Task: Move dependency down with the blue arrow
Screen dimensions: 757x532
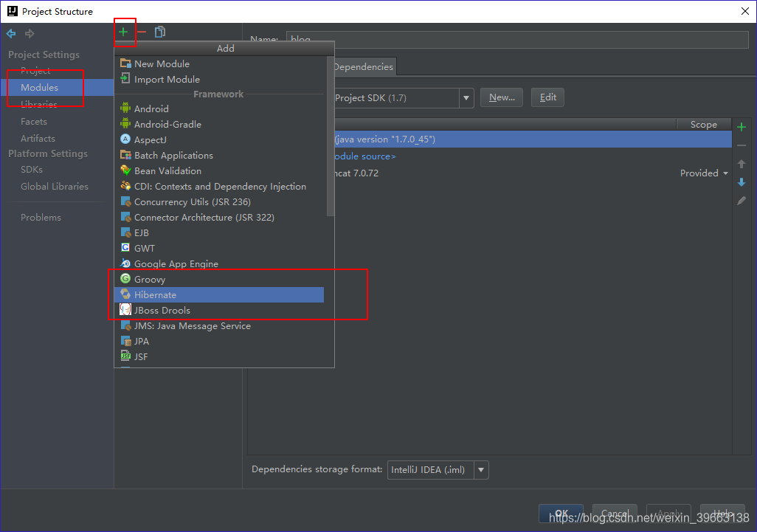Action: (742, 182)
